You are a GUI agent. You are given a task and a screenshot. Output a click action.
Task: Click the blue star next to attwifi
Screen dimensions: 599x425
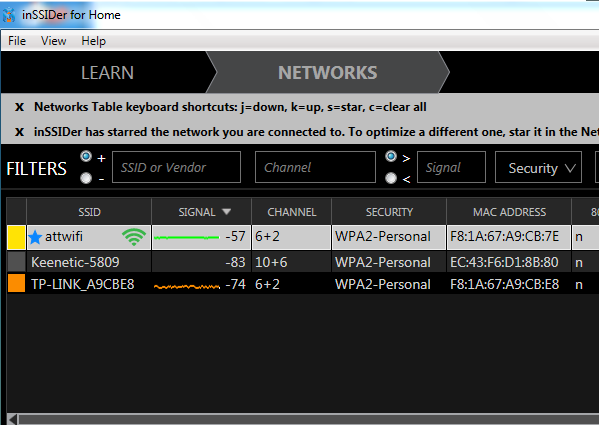[x=35, y=237]
